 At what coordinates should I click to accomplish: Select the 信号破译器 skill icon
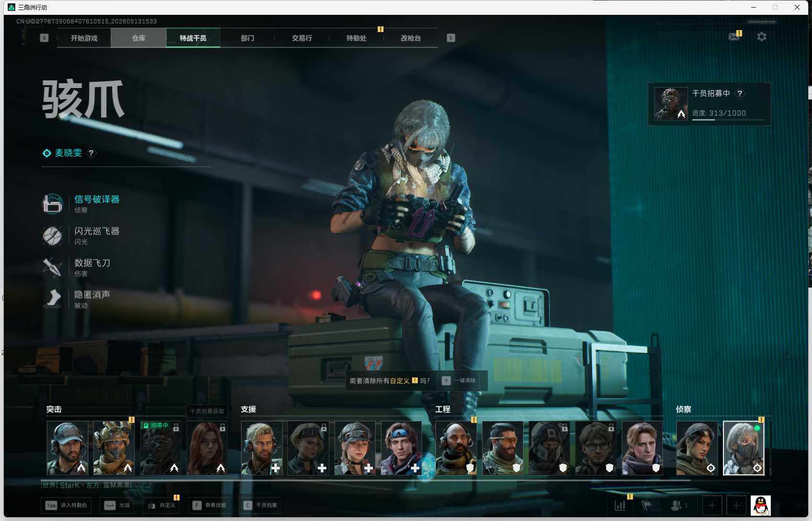tap(53, 203)
